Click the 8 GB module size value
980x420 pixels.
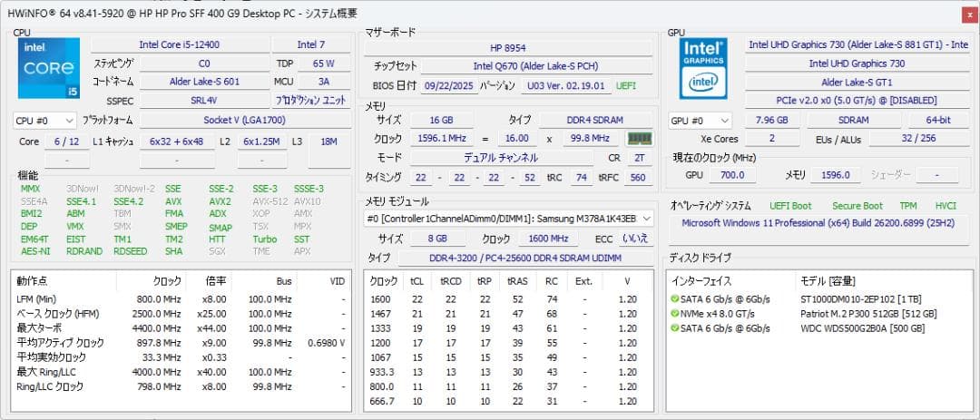[x=437, y=239]
